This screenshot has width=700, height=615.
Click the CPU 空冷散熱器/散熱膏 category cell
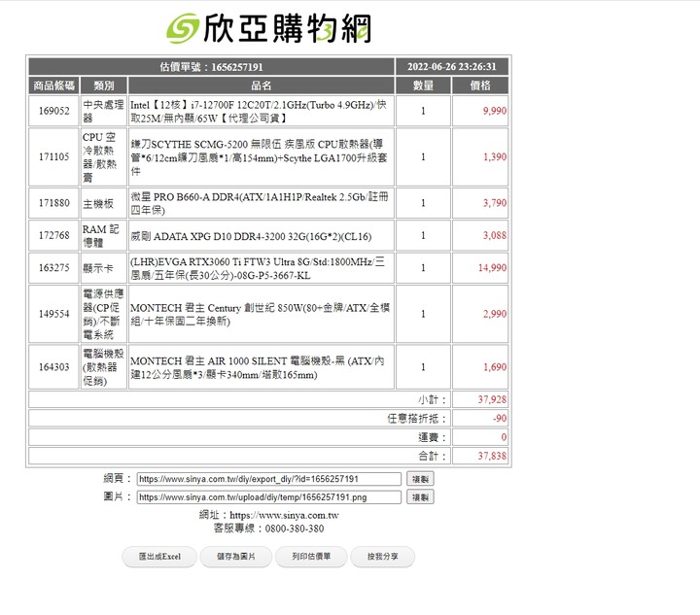(x=104, y=157)
